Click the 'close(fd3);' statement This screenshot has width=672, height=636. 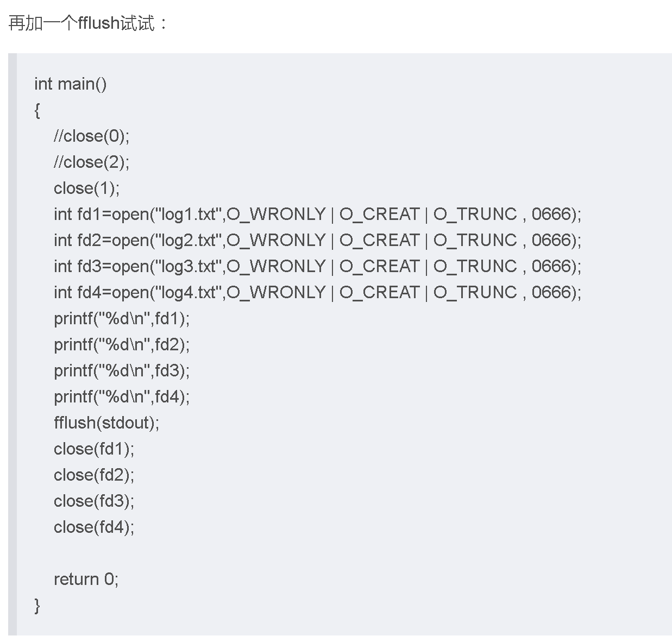click(x=94, y=501)
